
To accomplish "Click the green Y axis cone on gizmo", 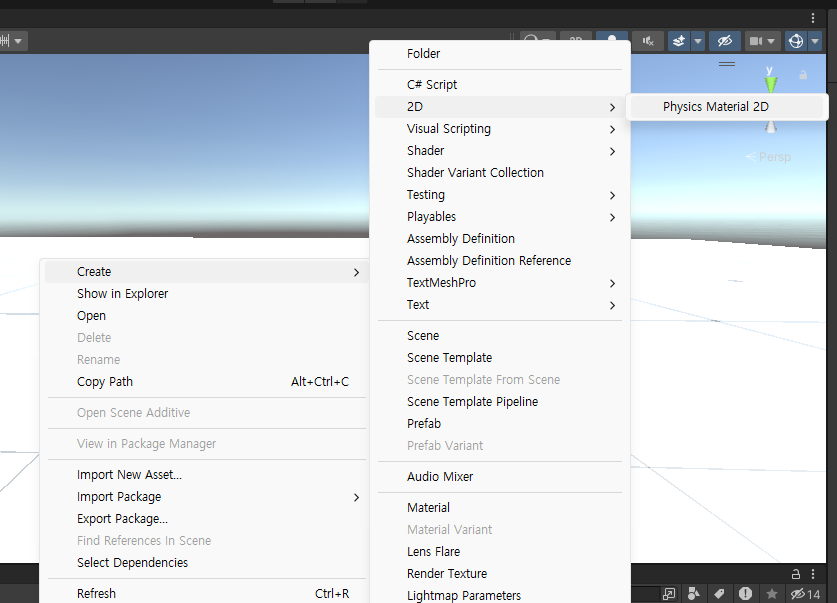I will click(x=771, y=84).
